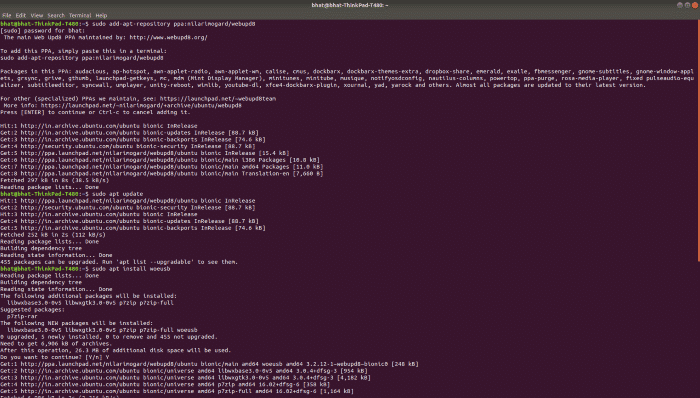The image size is (700, 398).
Task: Open the View menu
Action: (x=37, y=15)
